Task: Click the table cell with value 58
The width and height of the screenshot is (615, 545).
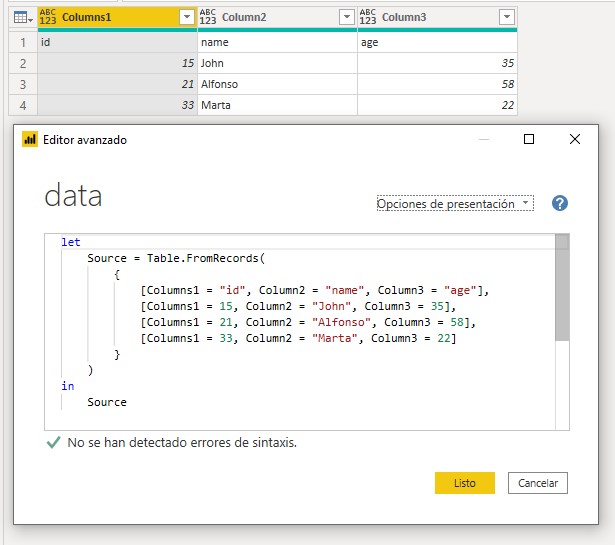Action: (437, 84)
